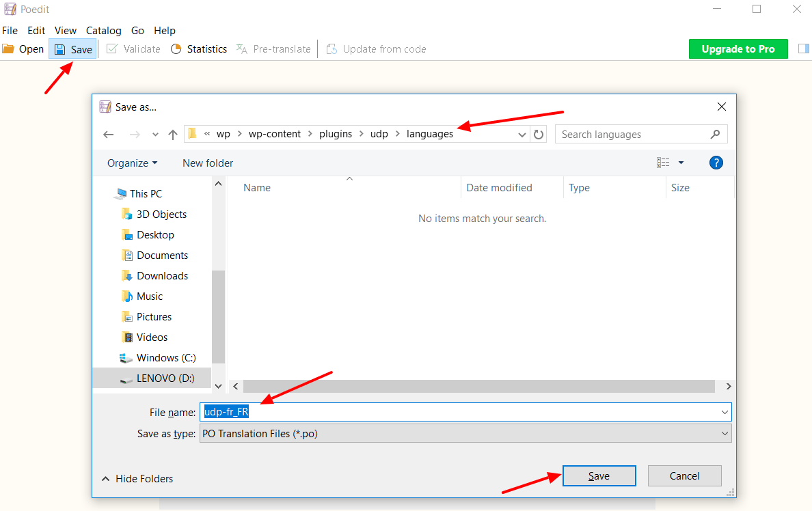Open the Help menu
This screenshot has width=812, height=511.
tap(165, 31)
